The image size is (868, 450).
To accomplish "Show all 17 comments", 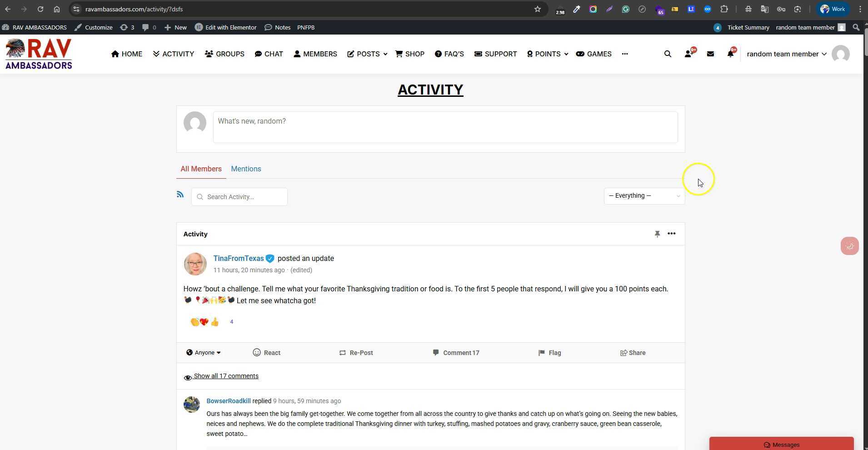I will click(226, 376).
